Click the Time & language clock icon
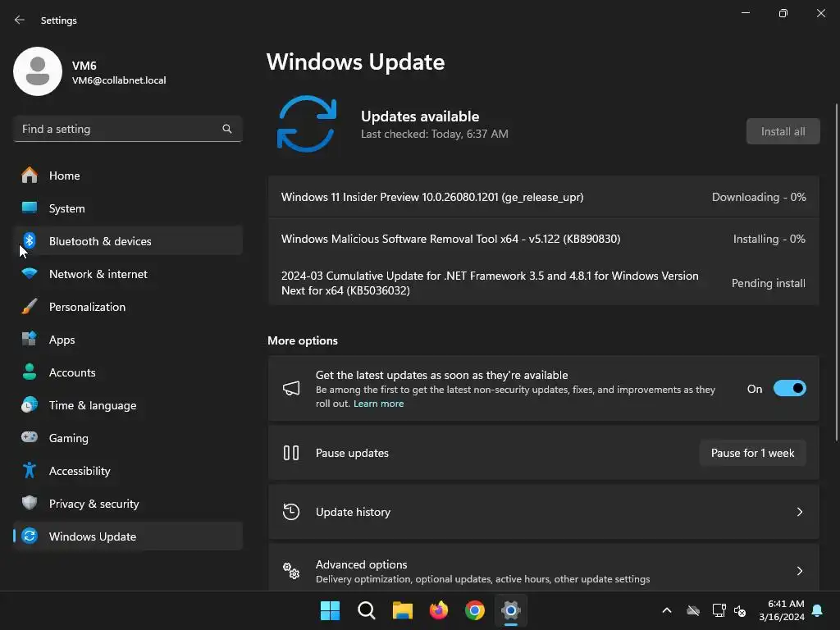 (30, 404)
